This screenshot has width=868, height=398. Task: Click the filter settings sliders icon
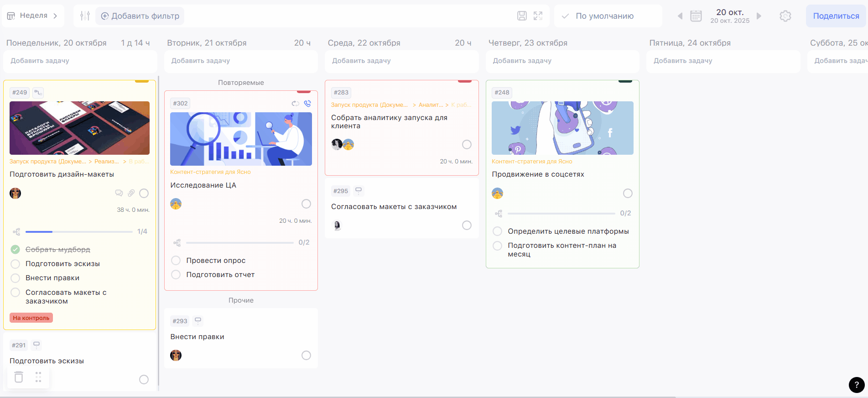pos(85,16)
